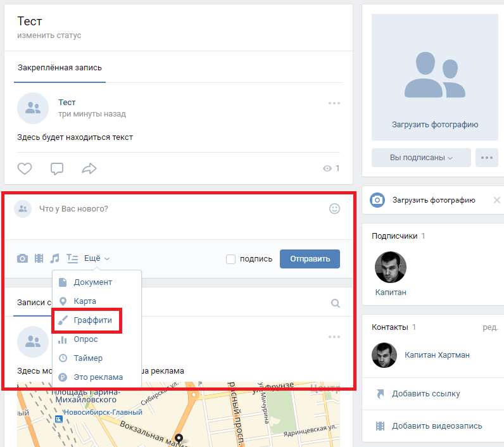
Task: Open the pinned post three-dots options menu
Action: [334, 103]
